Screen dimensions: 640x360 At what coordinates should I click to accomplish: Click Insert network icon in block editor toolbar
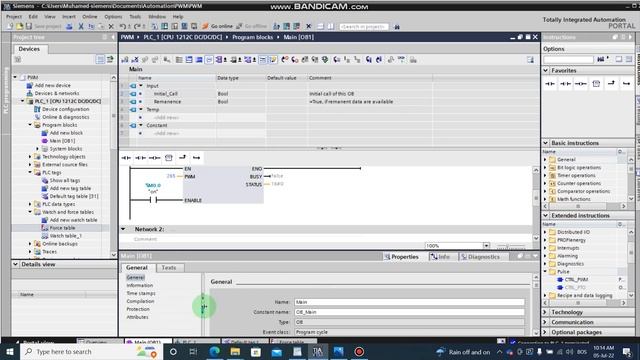(x=125, y=60)
